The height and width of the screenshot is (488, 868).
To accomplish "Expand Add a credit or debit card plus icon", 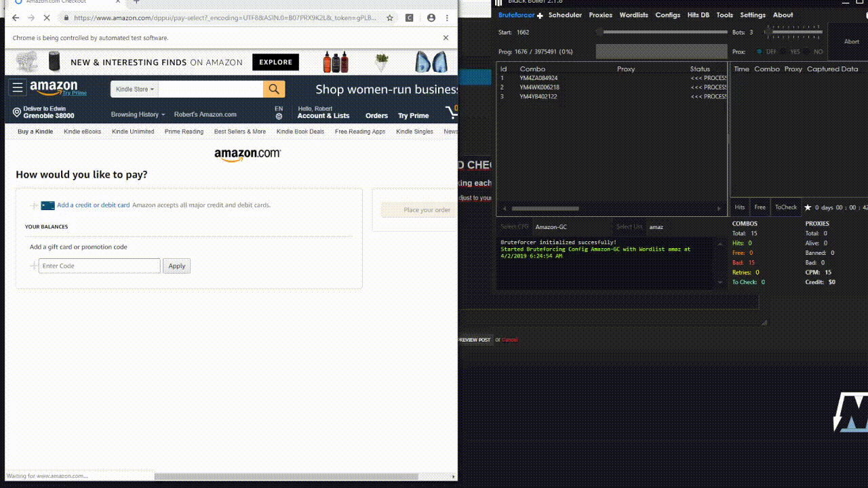I will [x=34, y=205].
